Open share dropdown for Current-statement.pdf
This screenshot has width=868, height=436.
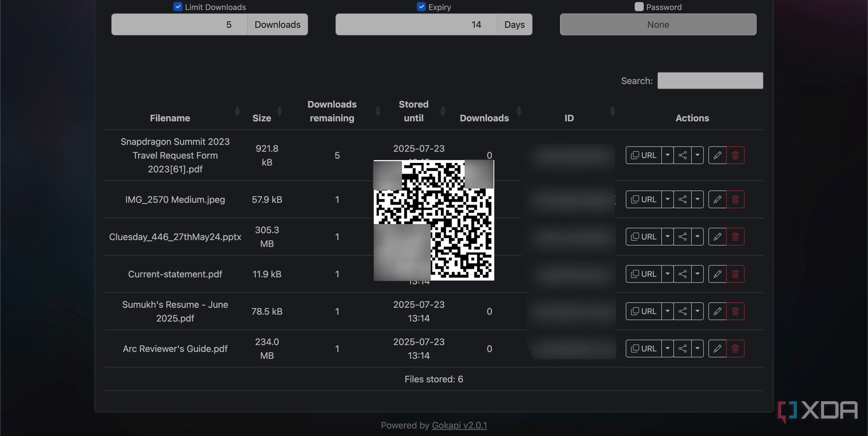(x=697, y=274)
